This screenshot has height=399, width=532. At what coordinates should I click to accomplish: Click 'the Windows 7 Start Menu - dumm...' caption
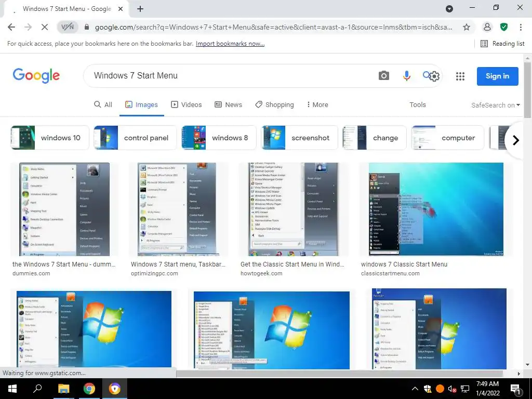pyautogui.click(x=64, y=264)
